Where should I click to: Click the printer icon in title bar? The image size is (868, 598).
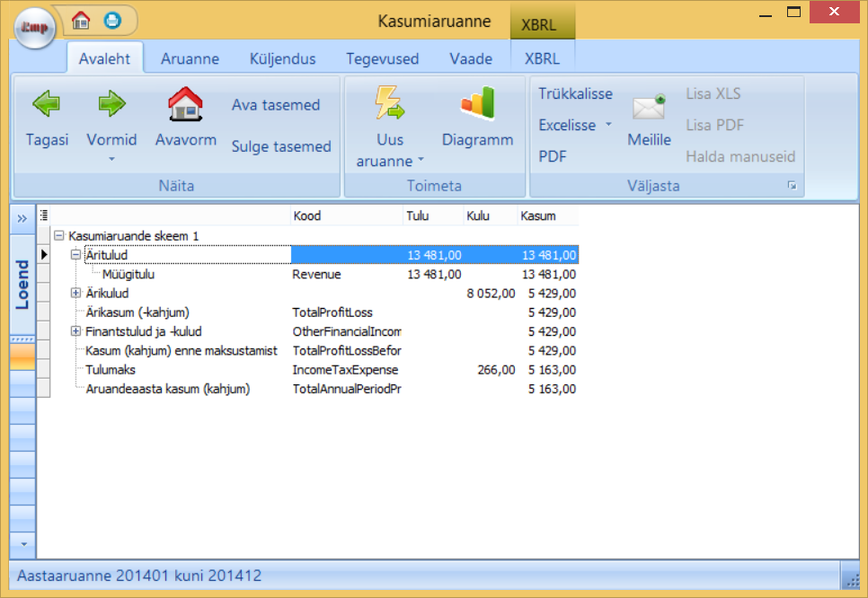[111, 20]
